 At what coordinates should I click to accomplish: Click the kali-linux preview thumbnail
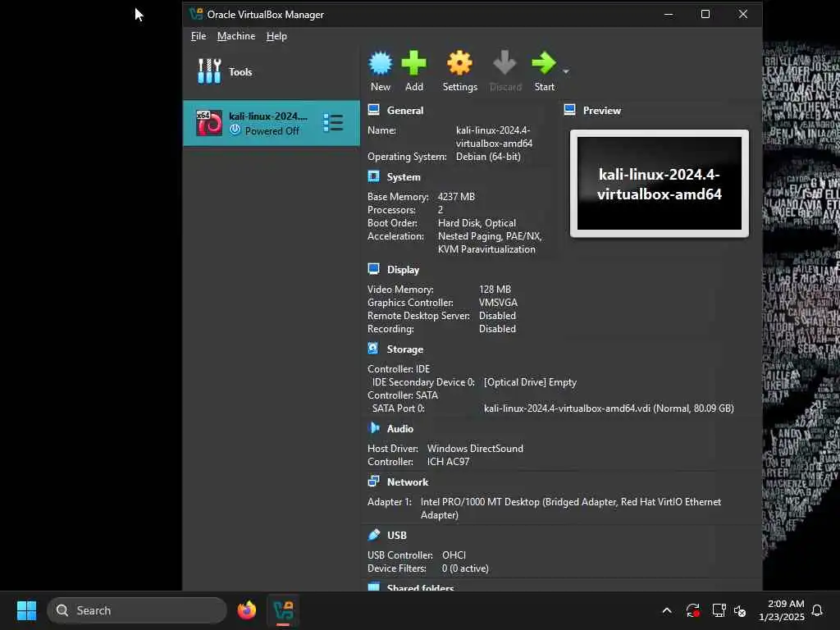tap(659, 183)
